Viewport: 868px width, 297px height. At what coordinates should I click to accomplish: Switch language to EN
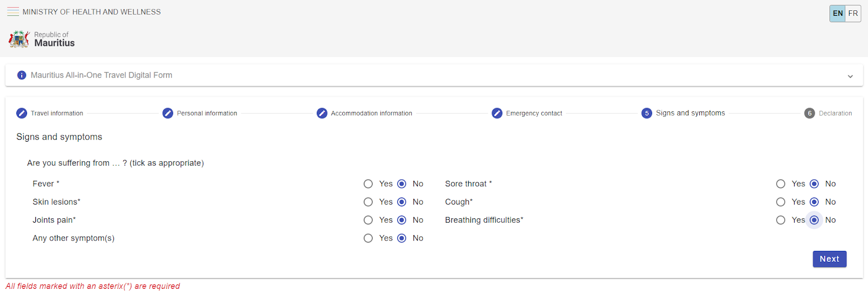pyautogui.click(x=838, y=13)
